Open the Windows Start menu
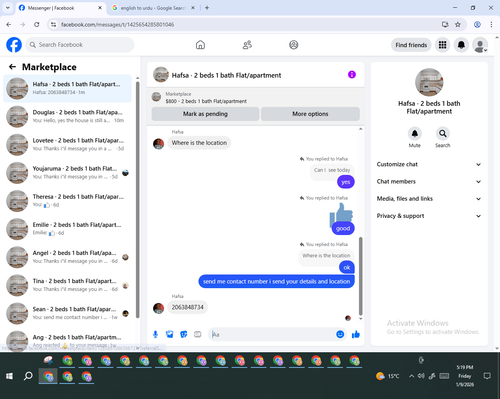This screenshot has height=399, width=500. [x=9, y=376]
